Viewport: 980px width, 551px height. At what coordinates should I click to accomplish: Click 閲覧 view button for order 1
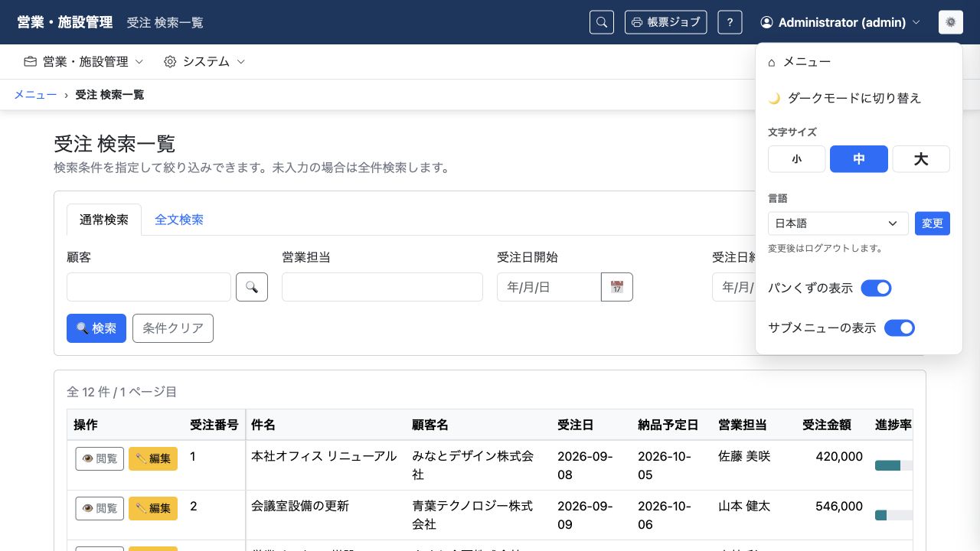pos(100,458)
